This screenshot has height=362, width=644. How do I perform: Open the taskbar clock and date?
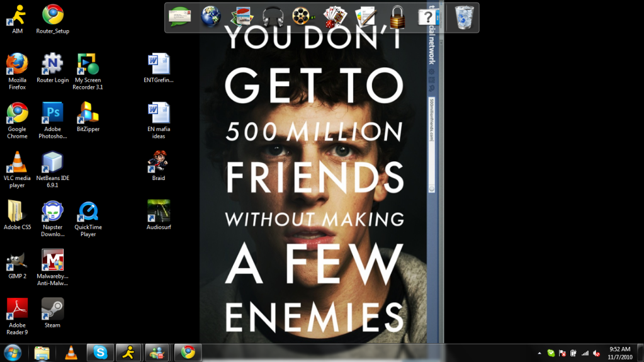pyautogui.click(x=620, y=353)
